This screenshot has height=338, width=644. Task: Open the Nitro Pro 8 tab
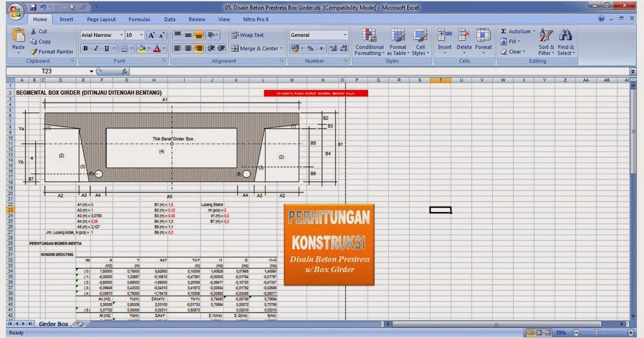pos(256,19)
